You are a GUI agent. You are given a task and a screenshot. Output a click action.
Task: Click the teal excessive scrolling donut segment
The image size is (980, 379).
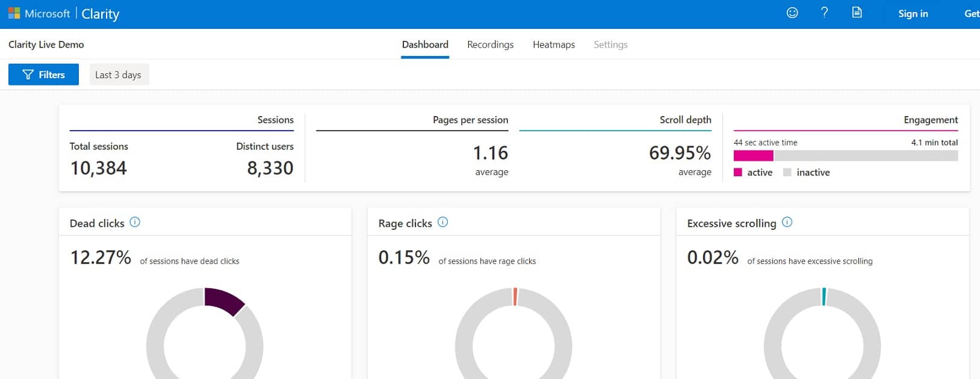824,297
